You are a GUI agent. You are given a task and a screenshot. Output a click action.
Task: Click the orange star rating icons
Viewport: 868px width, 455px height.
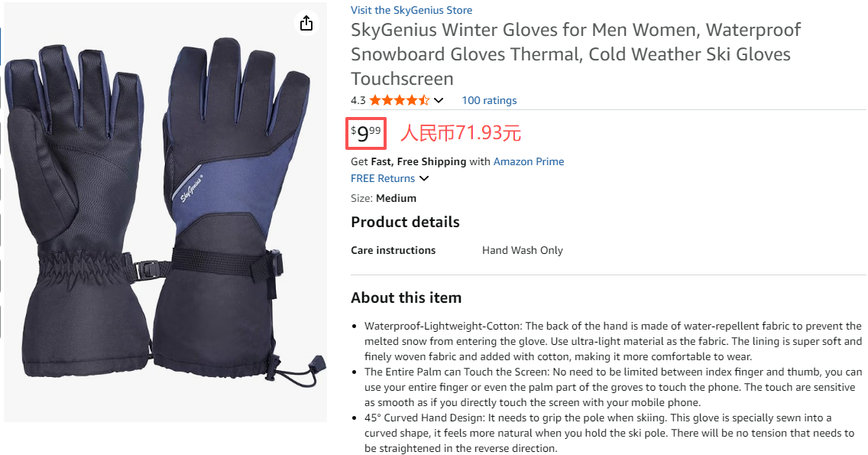click(x=400, y=100)
